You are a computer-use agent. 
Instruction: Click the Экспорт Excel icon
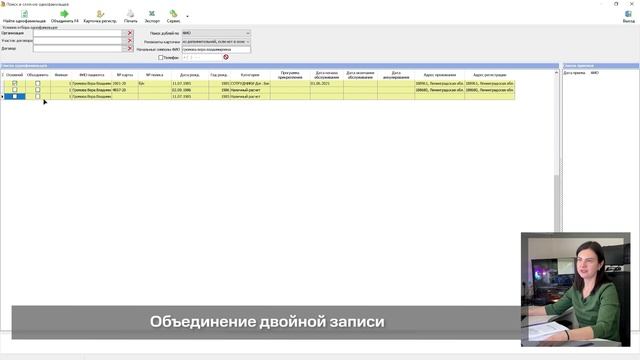point(152,14)
